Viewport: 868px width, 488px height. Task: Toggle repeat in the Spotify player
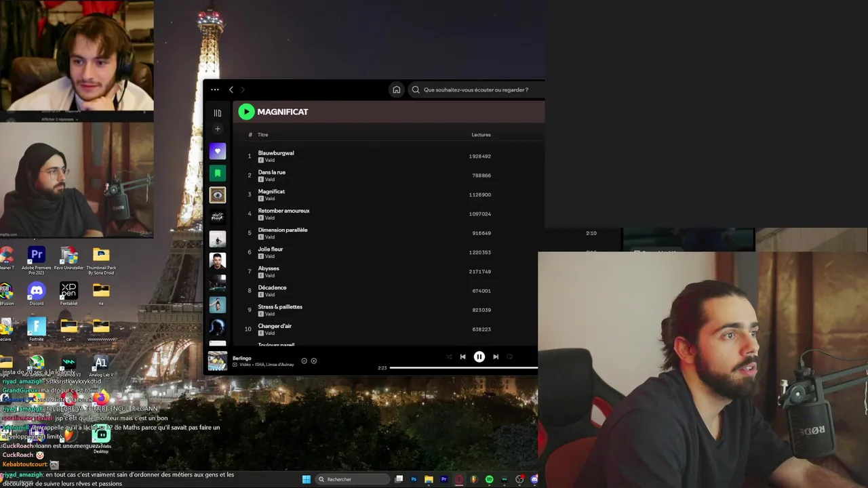tap(510, 357)
